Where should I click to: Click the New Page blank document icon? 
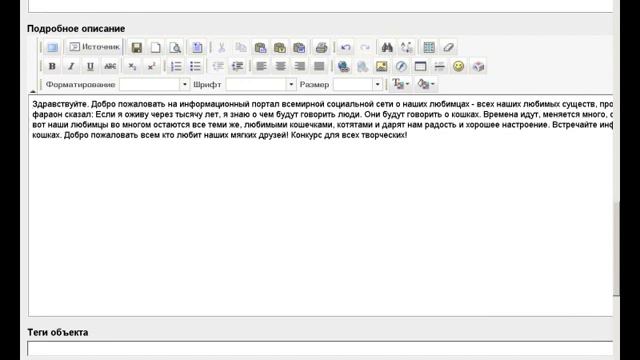click(x=156, y=47)
